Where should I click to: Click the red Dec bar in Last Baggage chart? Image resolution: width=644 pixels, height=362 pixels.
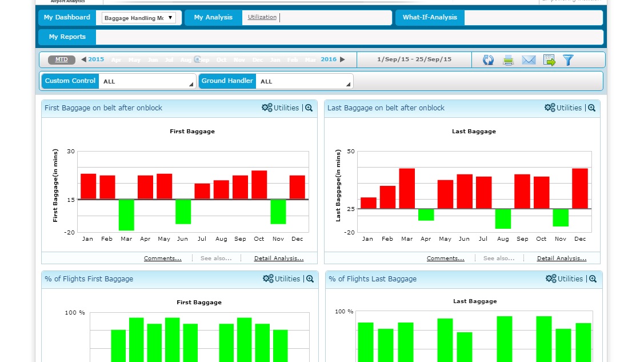pos(580,189)
